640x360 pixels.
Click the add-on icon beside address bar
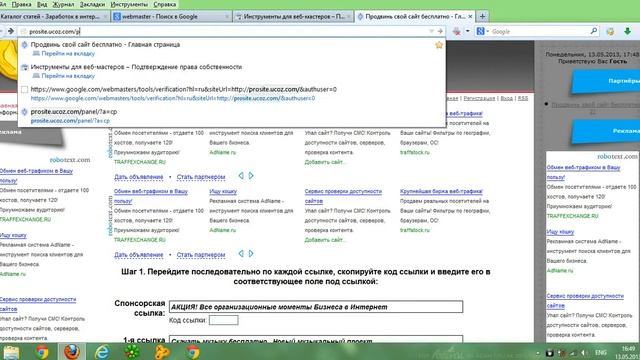coord(457,31)
